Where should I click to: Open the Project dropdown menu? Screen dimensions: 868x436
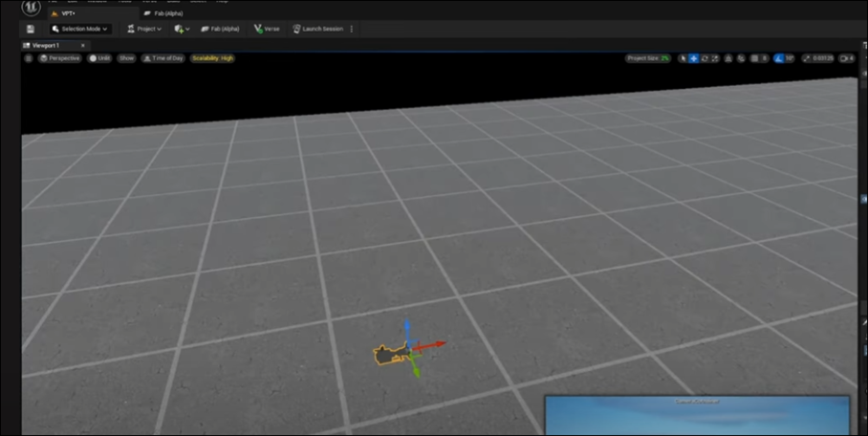tap(144, 29)
